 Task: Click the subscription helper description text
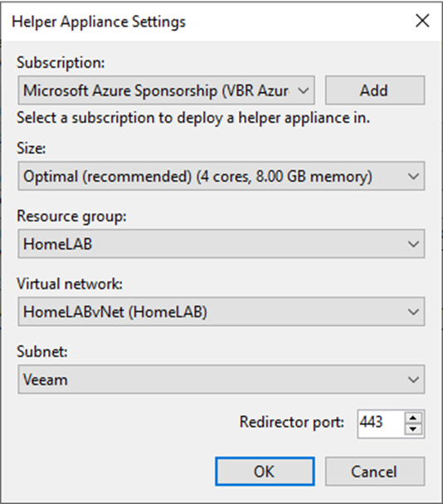[193, 118]
